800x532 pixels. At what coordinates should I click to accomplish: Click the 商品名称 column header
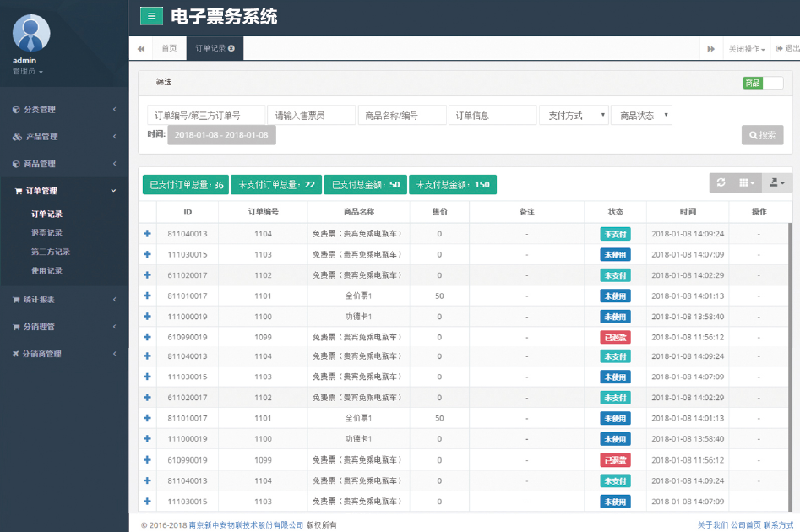point(359,212)
